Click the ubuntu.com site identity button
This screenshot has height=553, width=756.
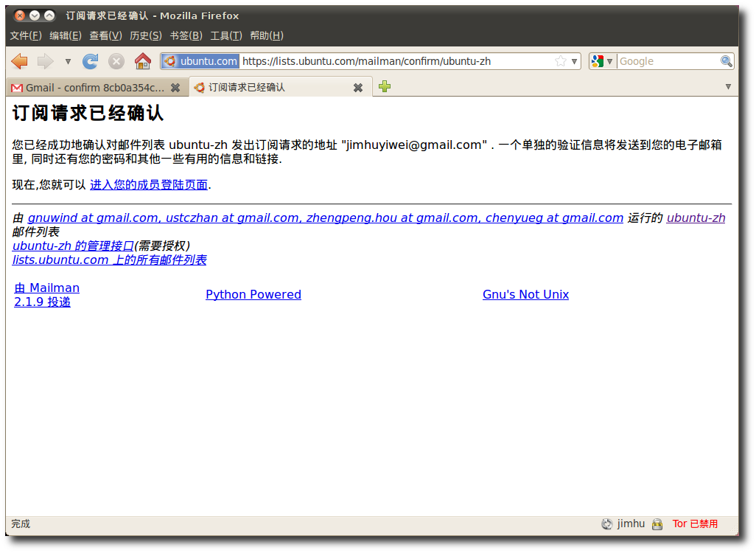coord(200,61)
